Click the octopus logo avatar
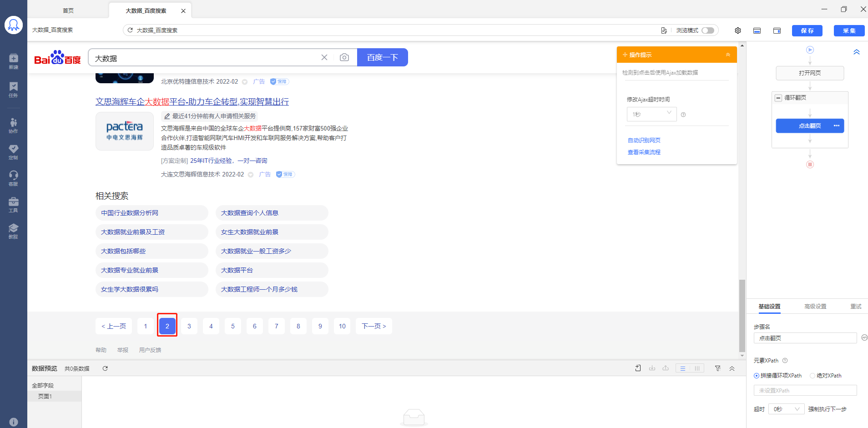The image size is (868, 428). (14, 25)
